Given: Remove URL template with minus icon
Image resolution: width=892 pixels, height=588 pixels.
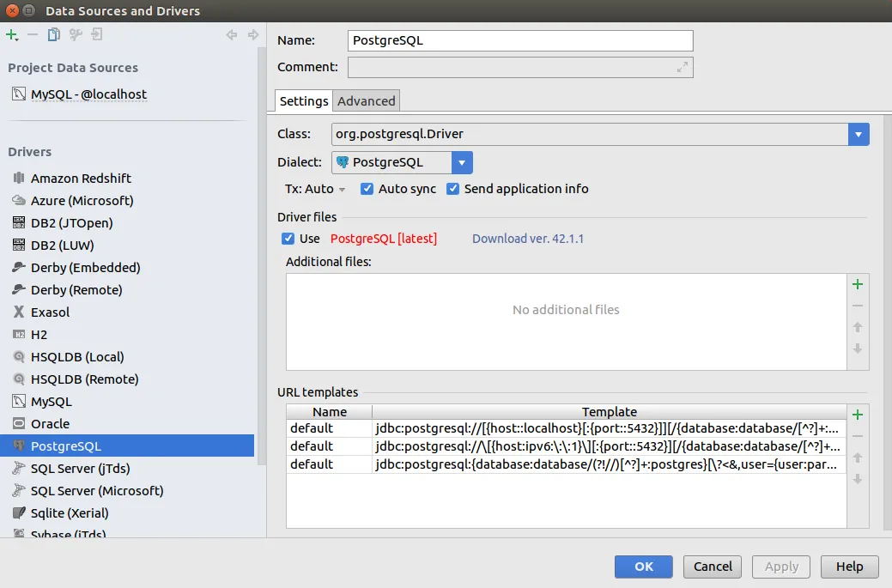Looking at the screenshot, I should 858,436.
